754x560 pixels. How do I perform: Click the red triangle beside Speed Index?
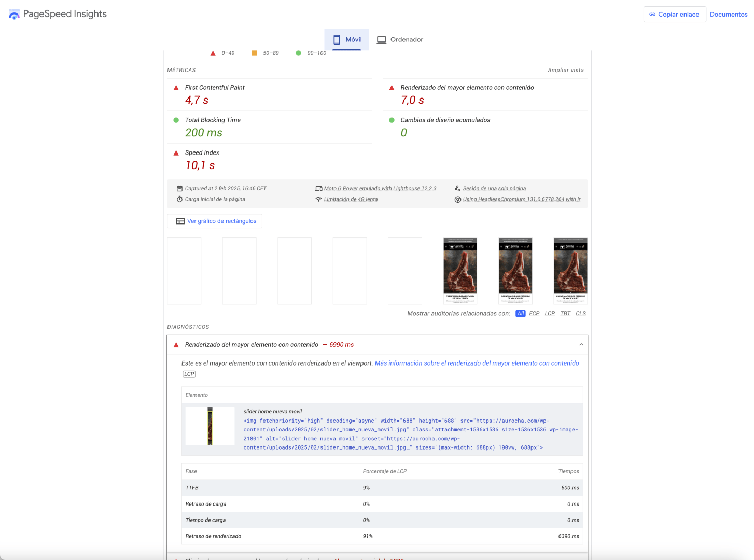click(176, 153)
